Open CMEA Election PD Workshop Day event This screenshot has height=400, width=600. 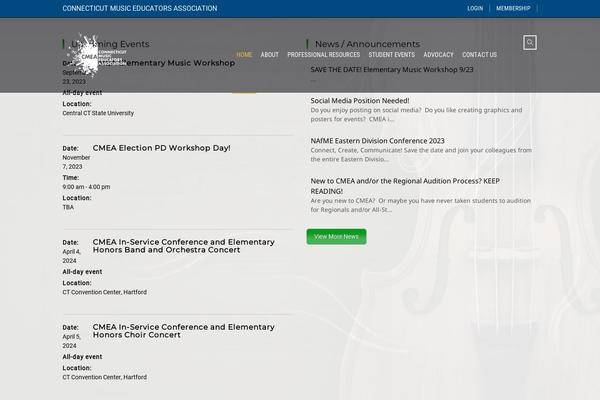click(161, 148)
